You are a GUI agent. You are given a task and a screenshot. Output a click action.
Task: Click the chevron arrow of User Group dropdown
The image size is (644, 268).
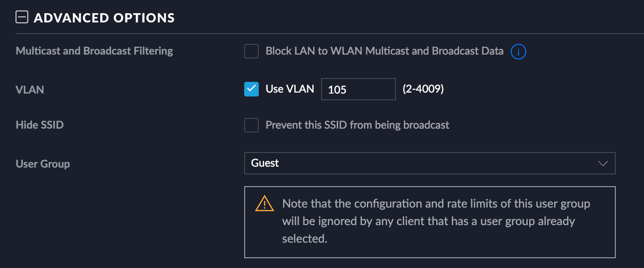click(x=603, y=164)
